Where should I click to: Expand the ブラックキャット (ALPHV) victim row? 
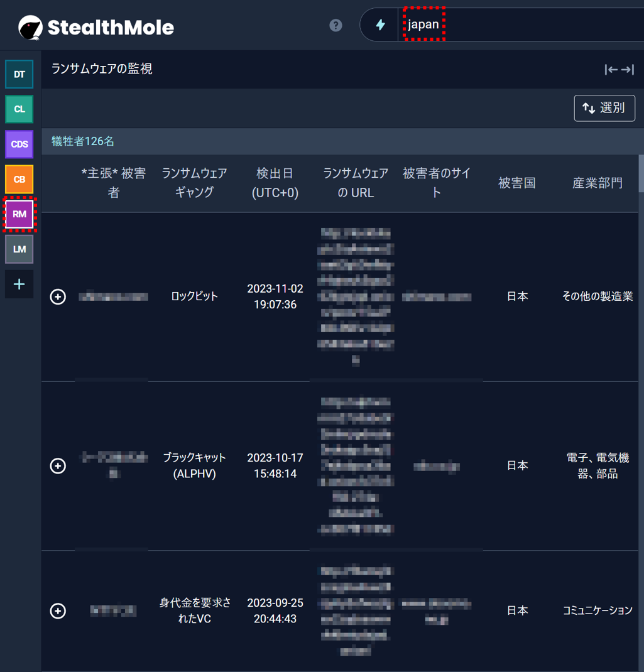[58, 465]
